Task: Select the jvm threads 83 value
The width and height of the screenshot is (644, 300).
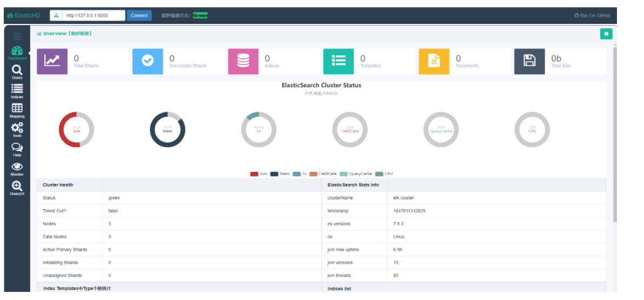Action: [395, 276]
